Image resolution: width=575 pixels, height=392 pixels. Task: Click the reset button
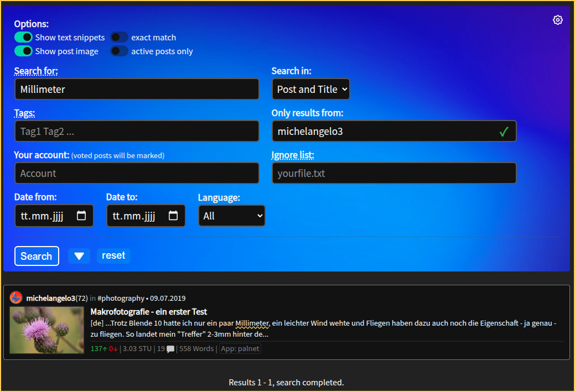(113, 255)
